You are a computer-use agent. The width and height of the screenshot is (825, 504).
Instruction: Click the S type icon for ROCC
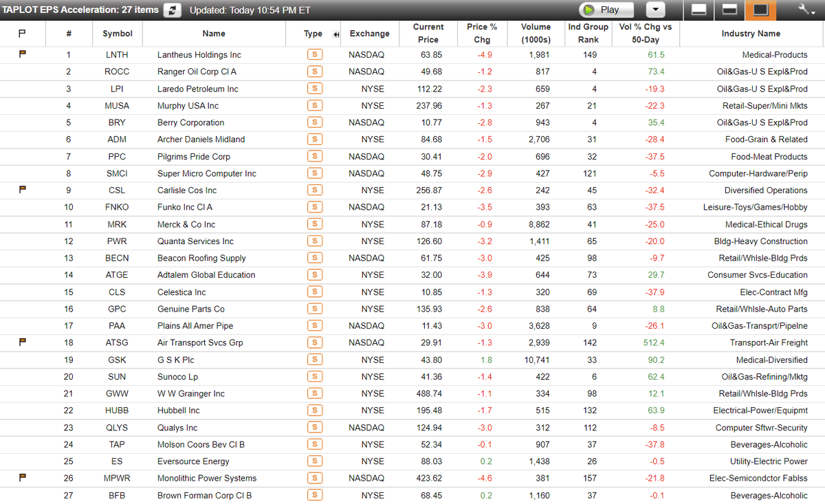315,72
